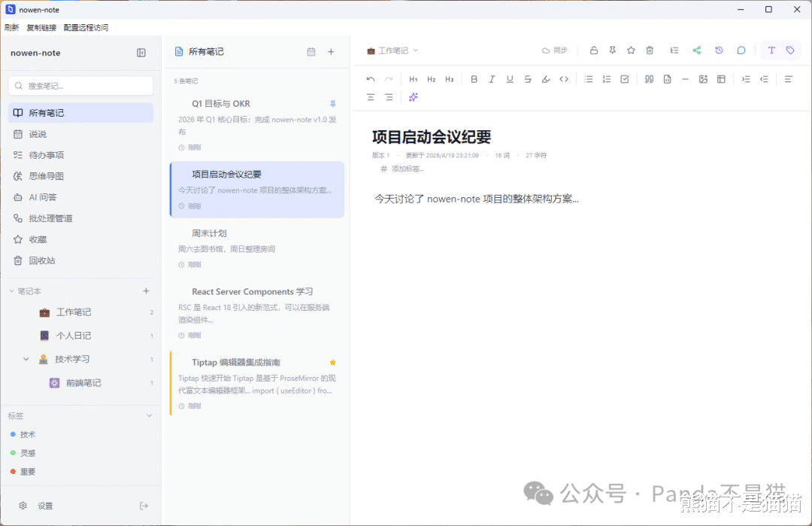The image size is (812, 526).
Task: Insert a code block
Action: pos(668,79)
